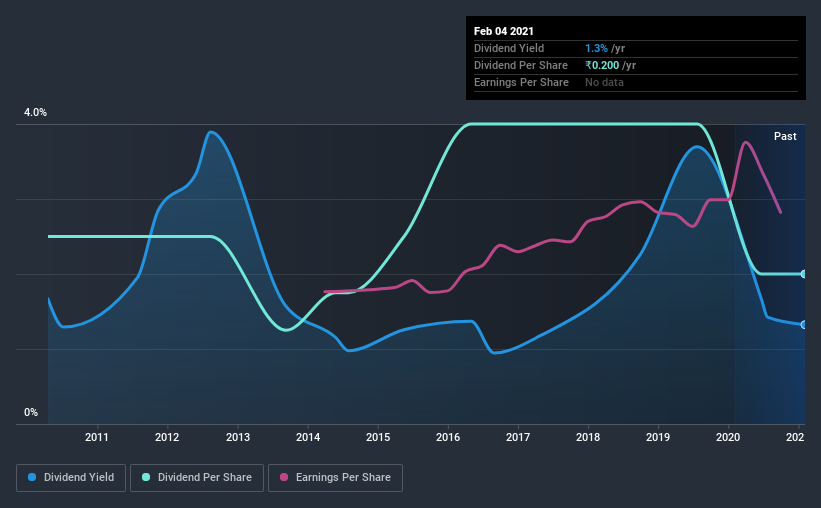
Task: Click the 2011 x-axis label
Action: tap(97, 437)
